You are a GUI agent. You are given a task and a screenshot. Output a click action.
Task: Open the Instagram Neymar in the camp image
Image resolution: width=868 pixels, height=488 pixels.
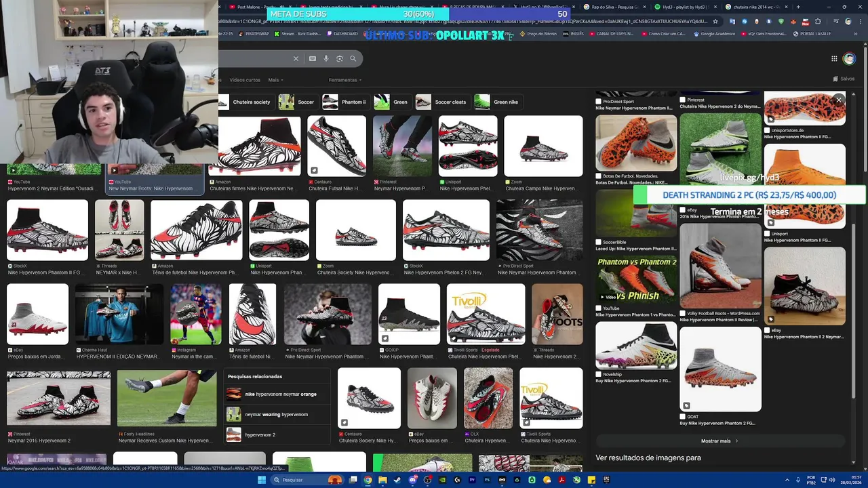[x=195, y=314]
